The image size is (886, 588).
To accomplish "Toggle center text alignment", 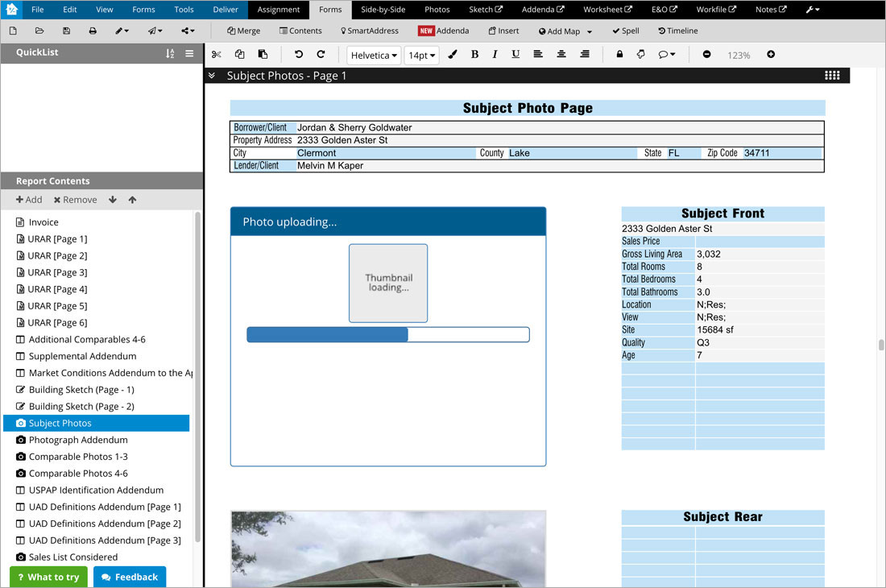I will tap(561, 54).
